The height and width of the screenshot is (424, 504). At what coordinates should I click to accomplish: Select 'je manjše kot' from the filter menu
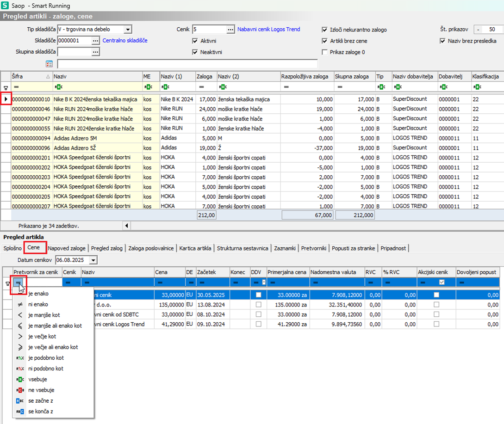44,315
